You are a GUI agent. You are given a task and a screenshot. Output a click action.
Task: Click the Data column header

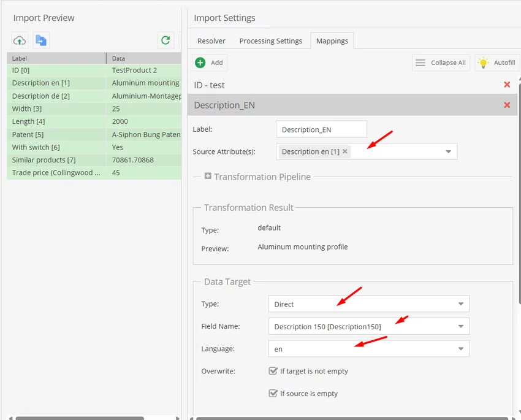point(144,58)
